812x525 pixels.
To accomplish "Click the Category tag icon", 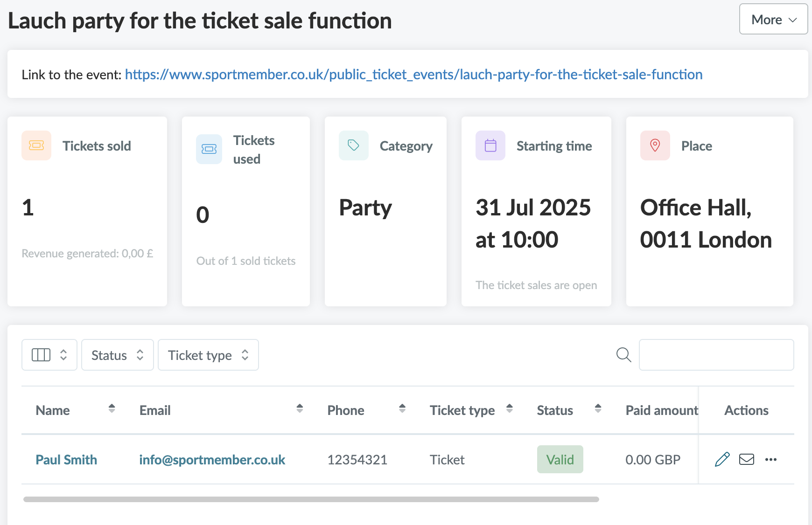I will point(354,145).
